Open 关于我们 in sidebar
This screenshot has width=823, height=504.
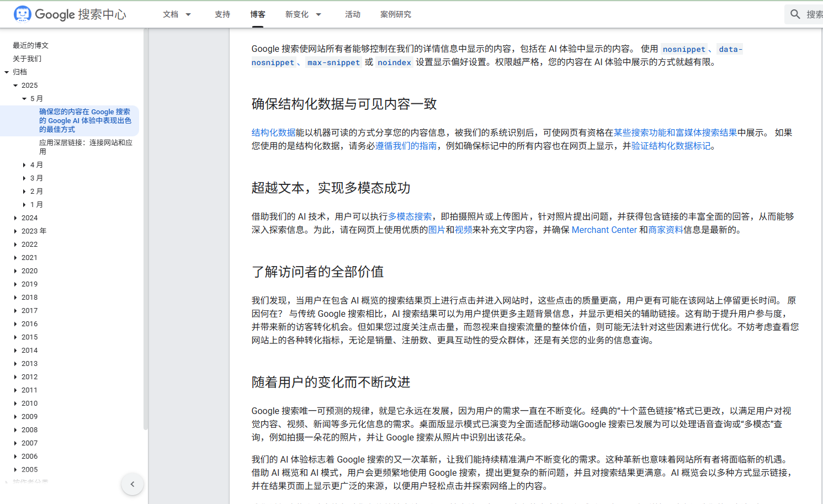pos(27,59)
